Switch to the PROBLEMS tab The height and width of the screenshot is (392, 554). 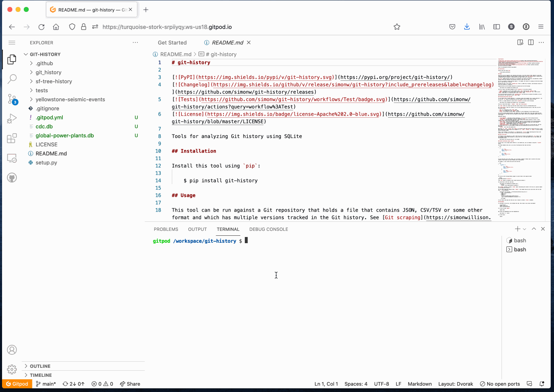point(166,229)
